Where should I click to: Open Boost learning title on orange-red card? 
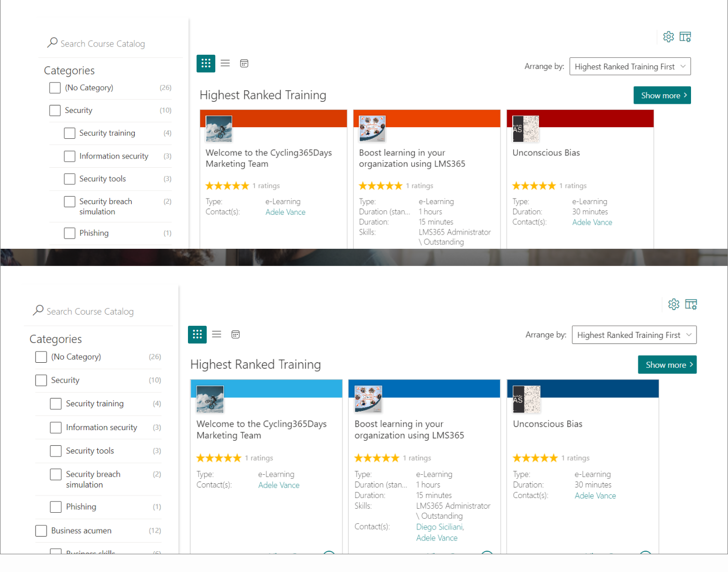[412, 158]
